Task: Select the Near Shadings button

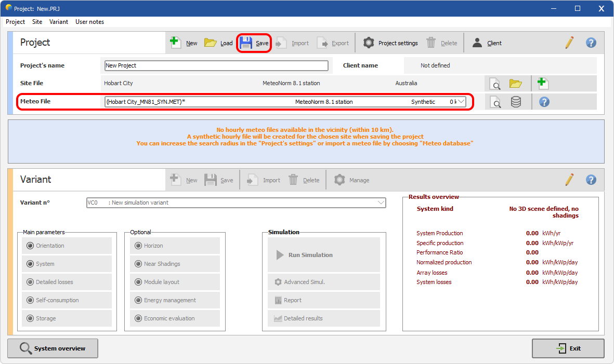Action: [x=175, y=264]
